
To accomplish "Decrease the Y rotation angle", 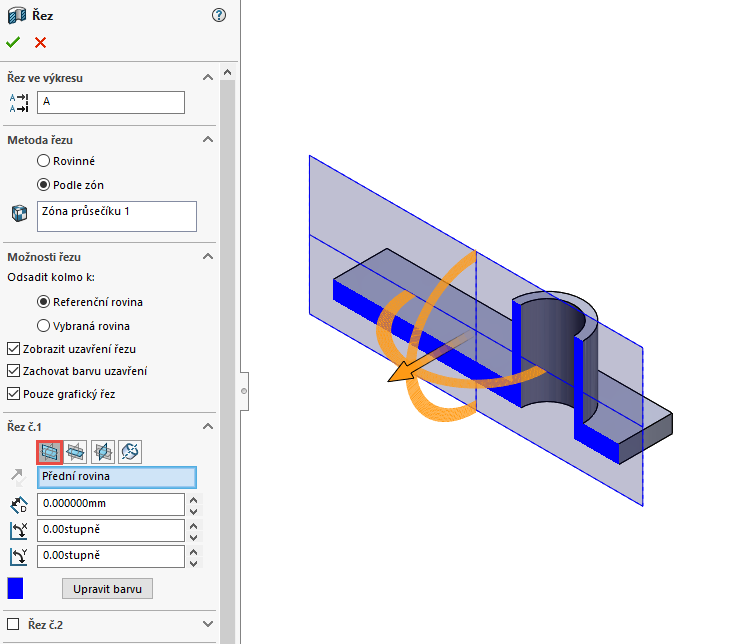I will pyautogui.click(x=194, y=563).
